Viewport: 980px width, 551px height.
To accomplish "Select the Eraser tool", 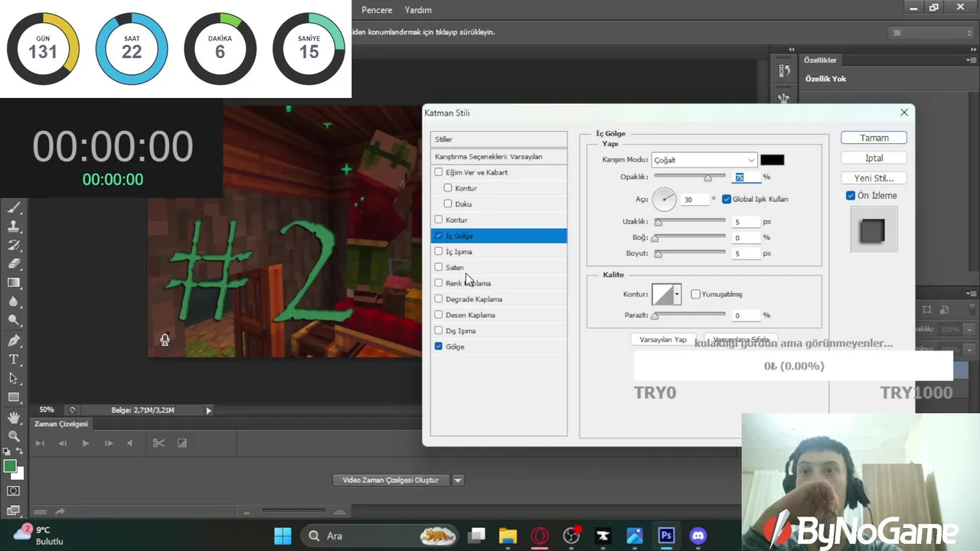I will [x=14, y=264].
